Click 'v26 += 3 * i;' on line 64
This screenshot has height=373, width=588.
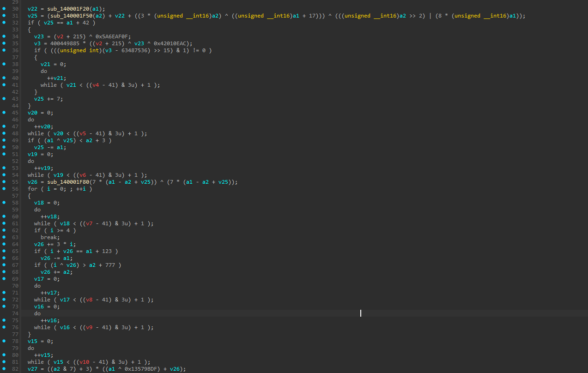[x=55, y=244]
